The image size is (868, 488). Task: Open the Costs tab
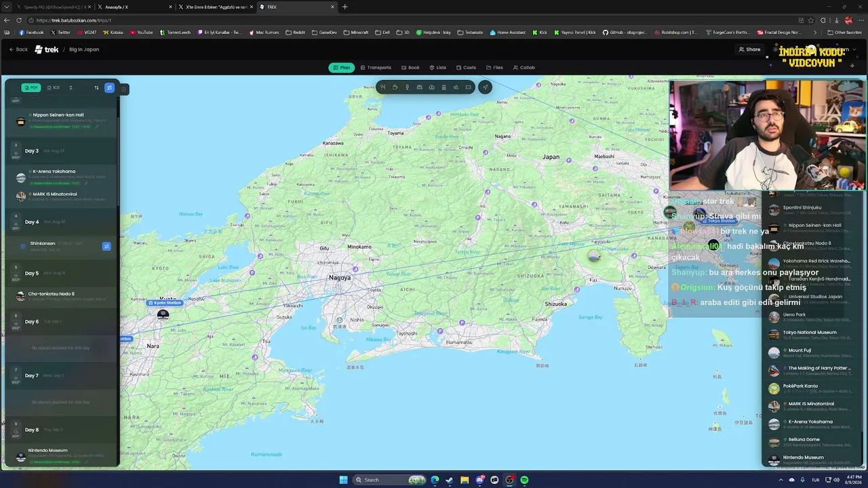467,68
